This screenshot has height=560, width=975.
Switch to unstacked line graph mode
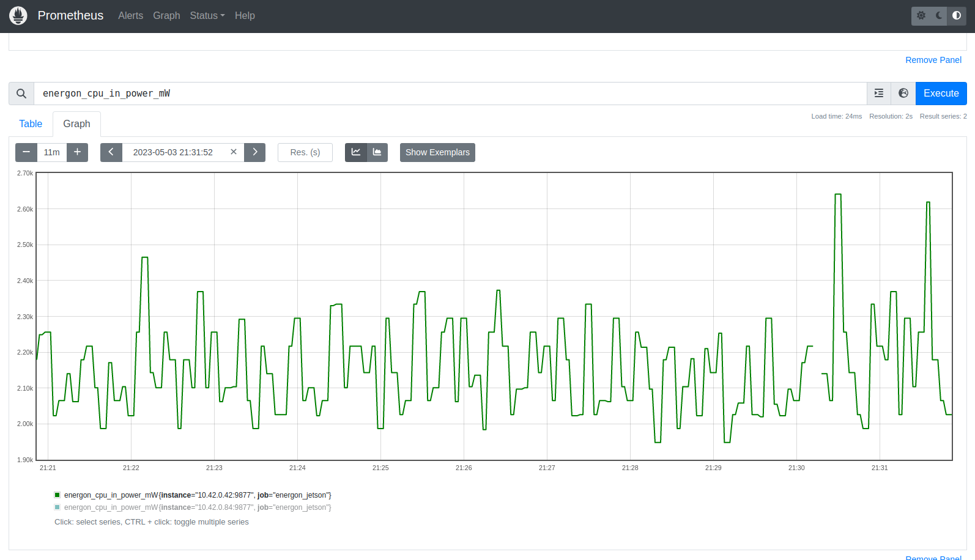coord(356,152)
